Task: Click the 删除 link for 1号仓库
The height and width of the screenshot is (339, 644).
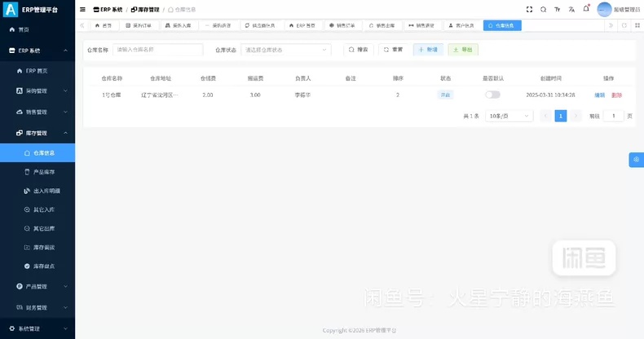Action: pyautogui.click(x=616, y=95)
